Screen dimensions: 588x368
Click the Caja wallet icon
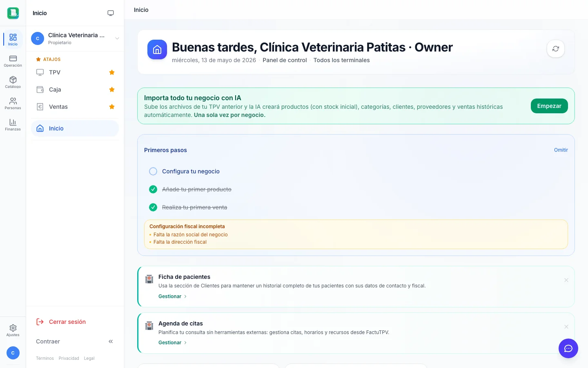[x=40, y=90]
